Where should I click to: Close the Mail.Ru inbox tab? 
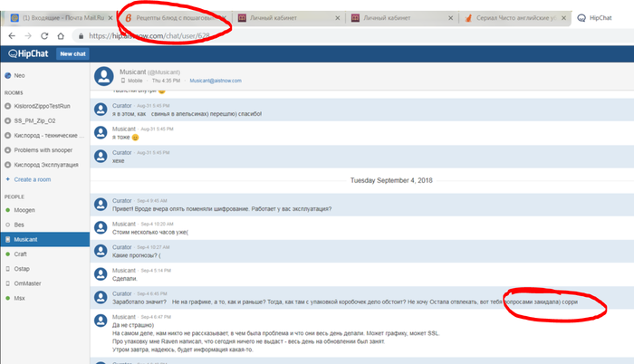(x=110, y=18)
